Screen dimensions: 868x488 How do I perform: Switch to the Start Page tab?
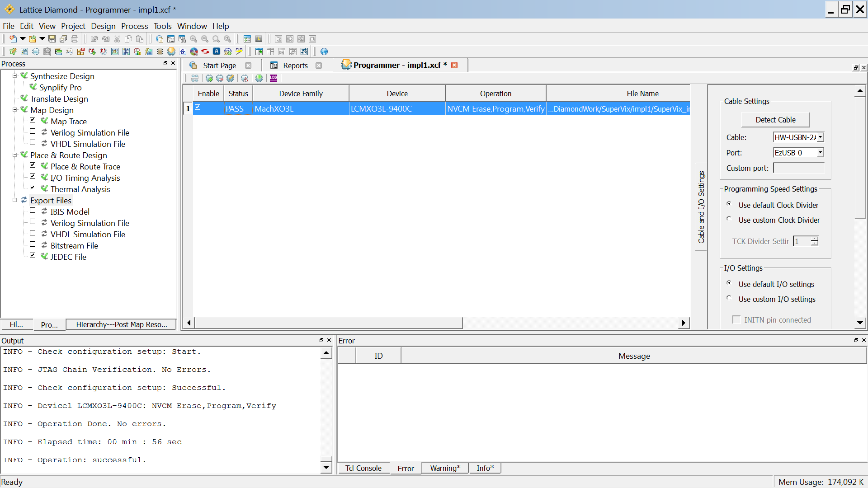point(219,66)
